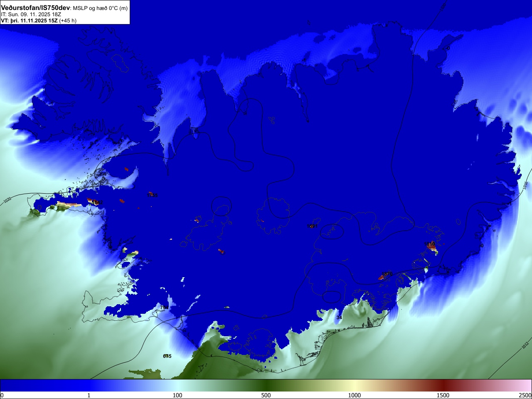Click the VT: þri. 11.11.2025 15Z valid time

pyautogui.click(x=29, y=20)
